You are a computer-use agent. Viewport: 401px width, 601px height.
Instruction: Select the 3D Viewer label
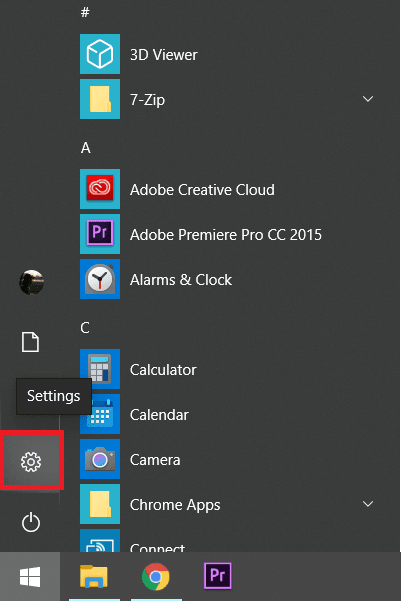[164, 55]
